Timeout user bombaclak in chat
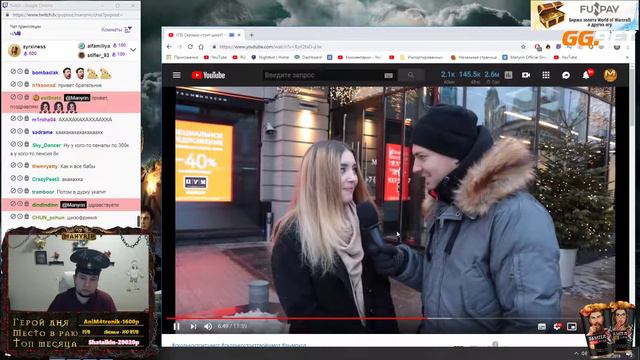Image resolution: width=640 pixels, height=360 pixels. pyautogui.click(x=20, y=71)
